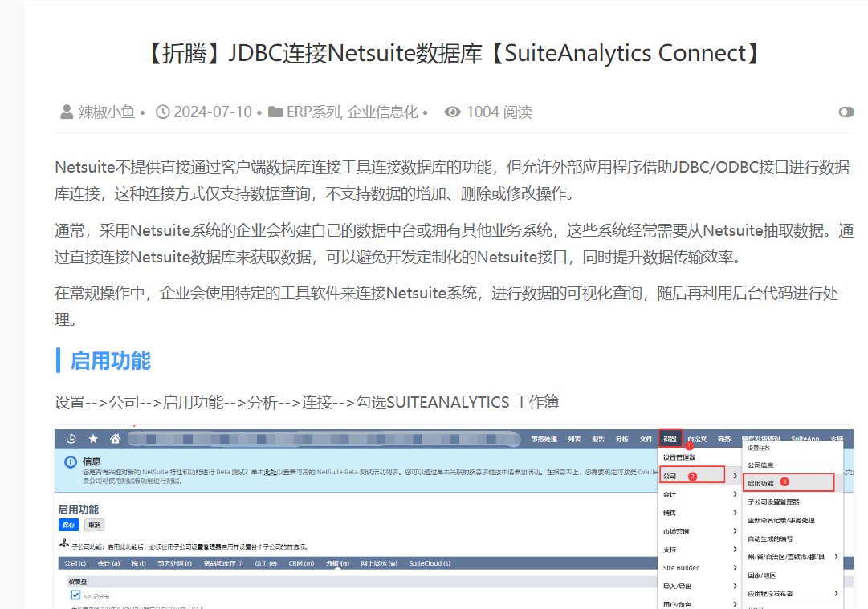Screen dimensions: 868x609
Task: Expand the chevron on the 导入/导出 menu row
Action: tap(735, 585)
